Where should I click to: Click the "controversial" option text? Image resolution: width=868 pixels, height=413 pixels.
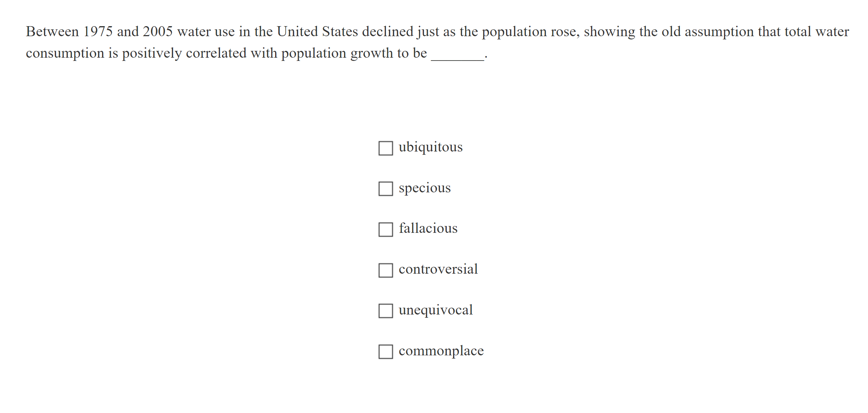coord(438,269)
